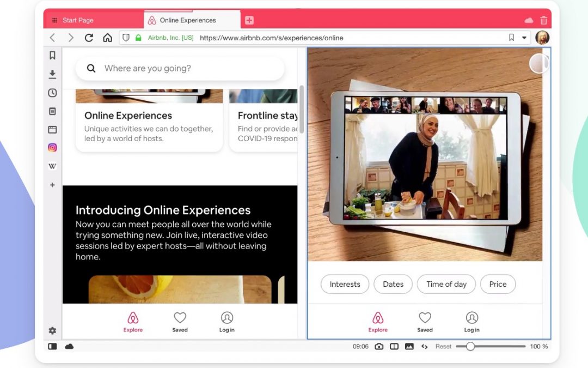Click the 09:06 clock in status bar

click(x=360, y=346)
